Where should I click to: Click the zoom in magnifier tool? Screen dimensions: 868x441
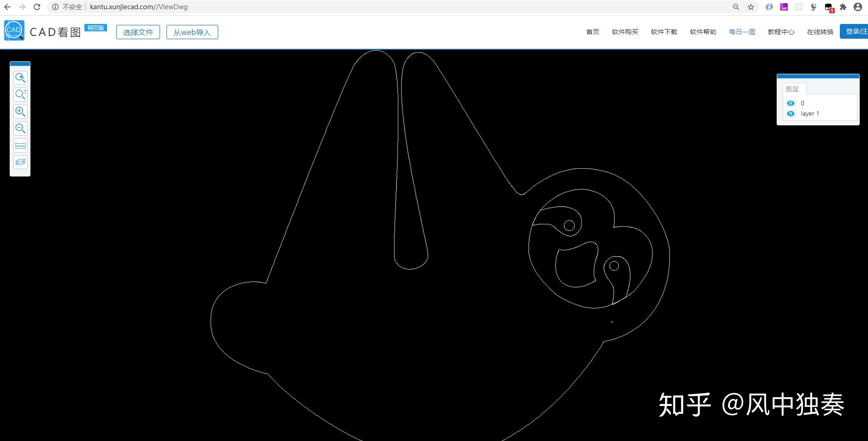point(20,112)
